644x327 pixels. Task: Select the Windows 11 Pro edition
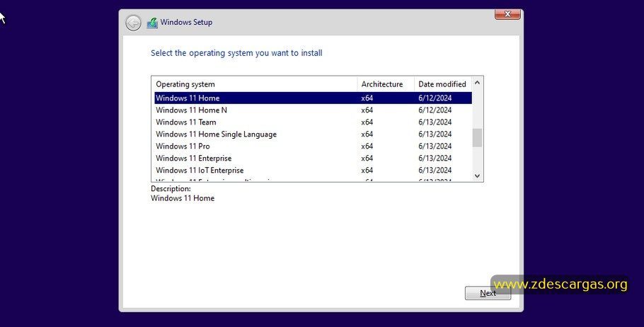click(313, 147)
